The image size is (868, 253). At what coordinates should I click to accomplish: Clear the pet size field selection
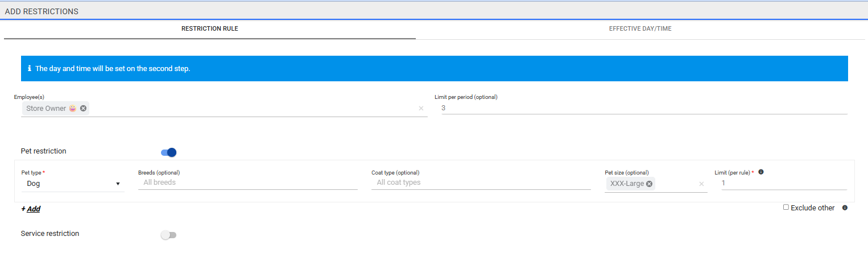point(701,184)
